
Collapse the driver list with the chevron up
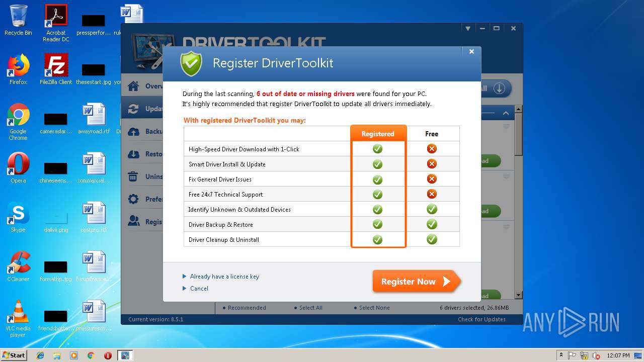pos(506,113)
